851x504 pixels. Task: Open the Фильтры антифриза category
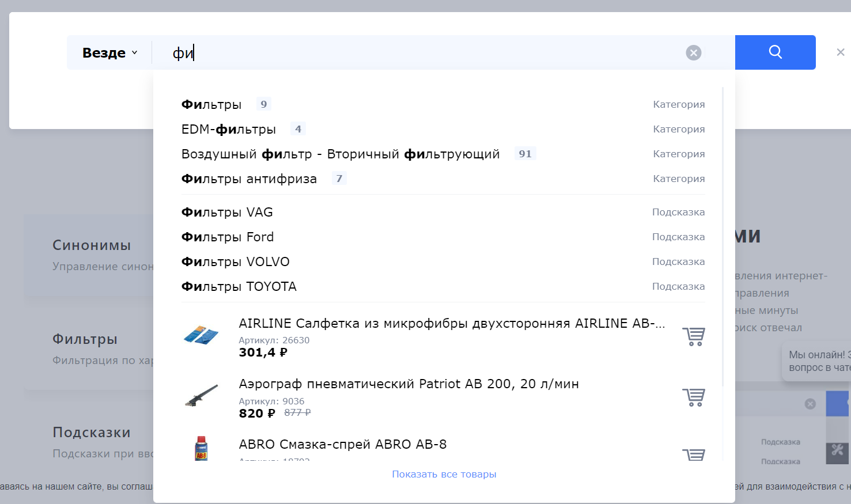click(x=249, y=179)
